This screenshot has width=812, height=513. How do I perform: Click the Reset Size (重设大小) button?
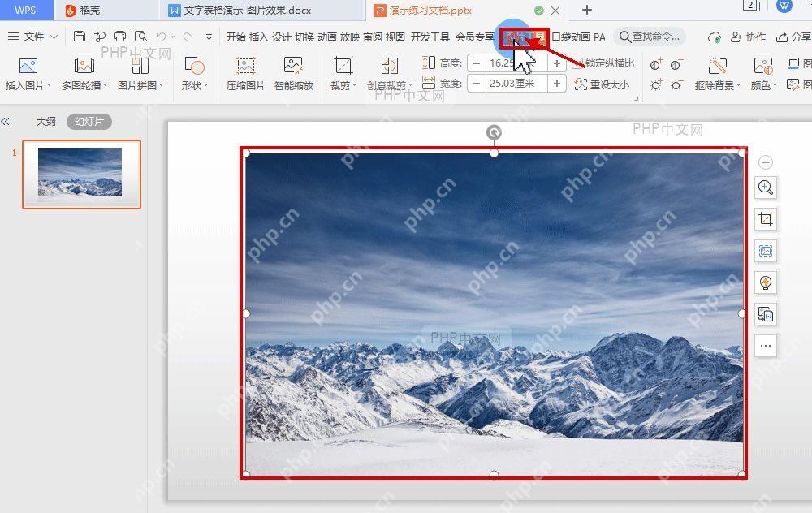[x=603, y=85]
